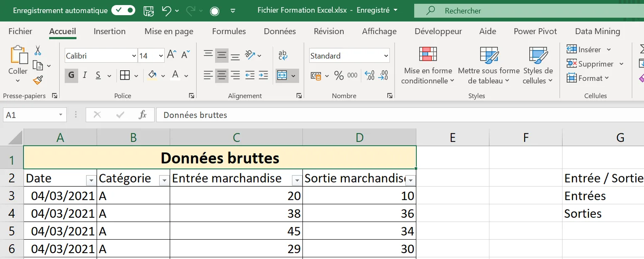
Task: Toggle Align middle vertical alignment
Action: [222, 55]
